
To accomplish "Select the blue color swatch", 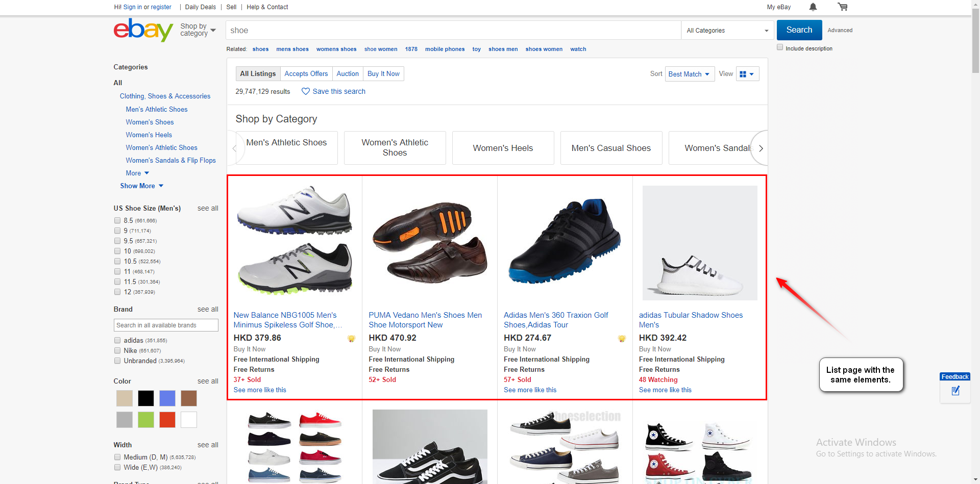I will click(167, 398).
